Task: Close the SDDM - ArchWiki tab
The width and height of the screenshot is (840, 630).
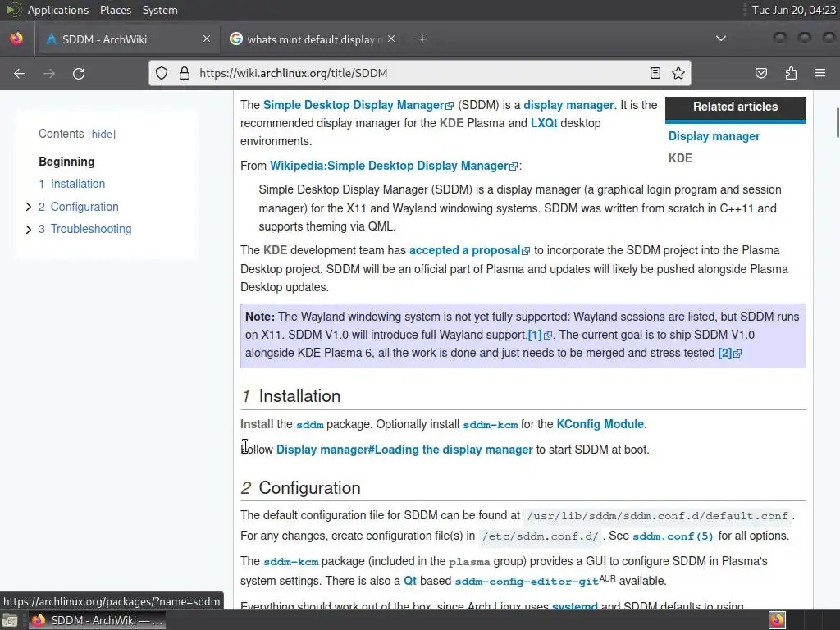Action: point(206,39)
